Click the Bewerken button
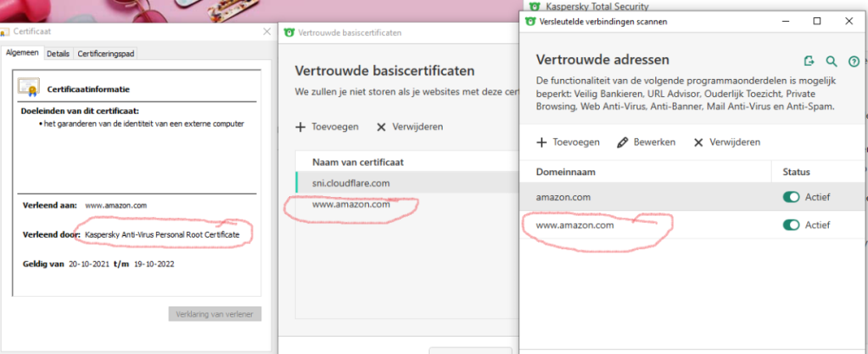This screenshot has width=868, height=354. [x=646, y=142]
